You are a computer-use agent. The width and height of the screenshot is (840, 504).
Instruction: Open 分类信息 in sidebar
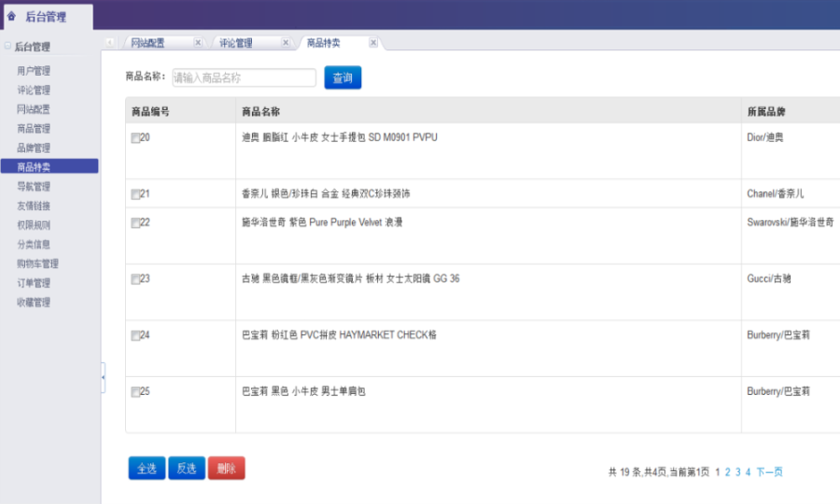coord(34,245)
